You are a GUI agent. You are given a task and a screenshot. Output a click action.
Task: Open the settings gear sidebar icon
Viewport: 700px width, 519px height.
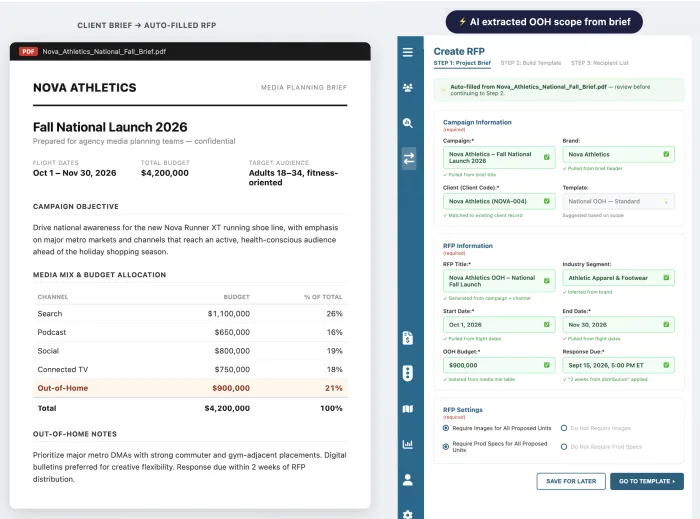[408, 514]
